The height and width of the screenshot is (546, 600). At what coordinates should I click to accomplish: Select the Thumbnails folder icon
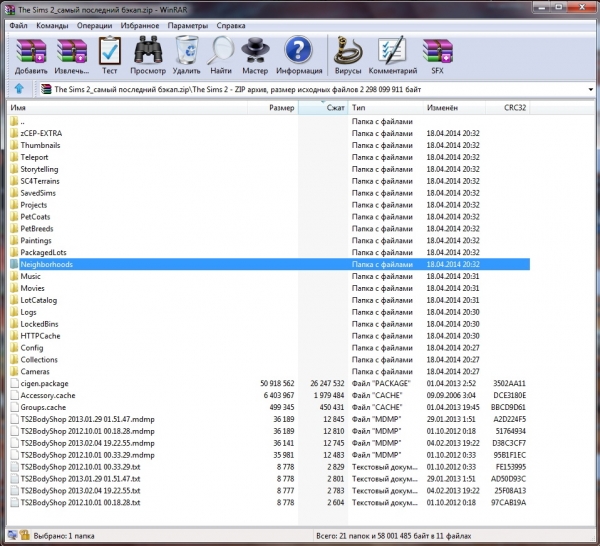pyautogui.click(x=14, y=145)
